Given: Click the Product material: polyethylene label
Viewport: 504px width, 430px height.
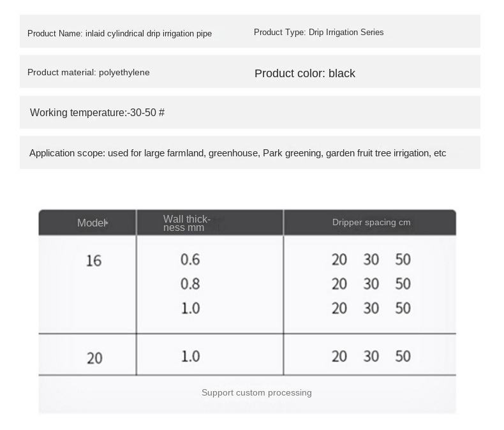Looking at the screenshot, I should tap(89, 73).
